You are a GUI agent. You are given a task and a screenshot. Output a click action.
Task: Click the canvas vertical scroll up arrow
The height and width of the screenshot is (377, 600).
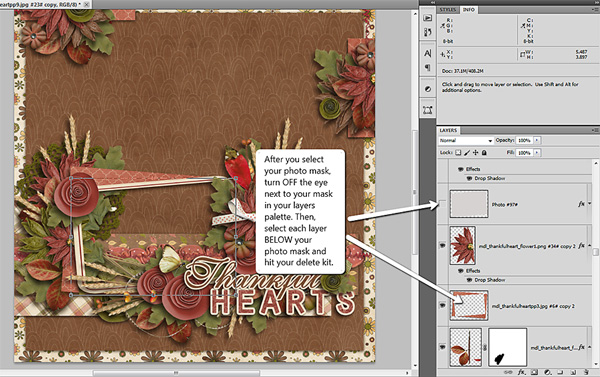[x=416, y=13]
